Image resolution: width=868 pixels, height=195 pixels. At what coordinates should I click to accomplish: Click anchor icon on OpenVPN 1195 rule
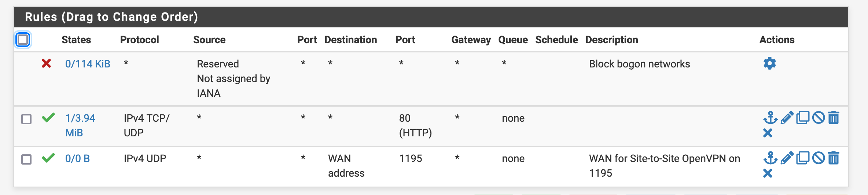770,158
